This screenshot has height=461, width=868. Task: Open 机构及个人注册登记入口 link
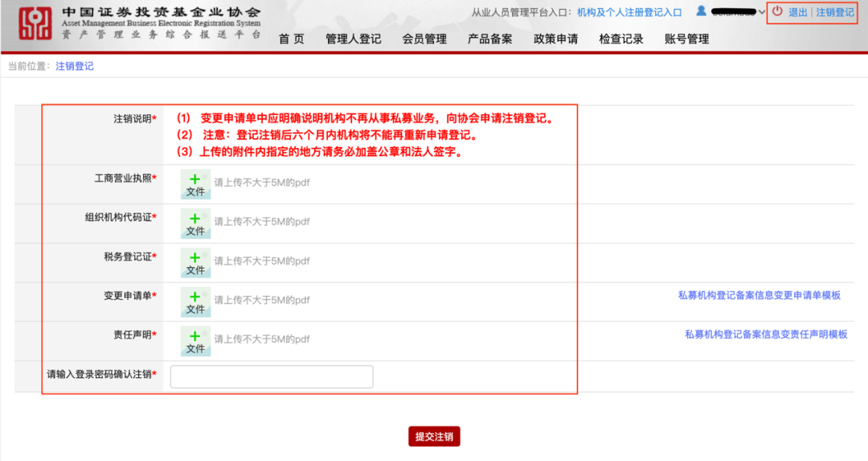tap(629, 12)
